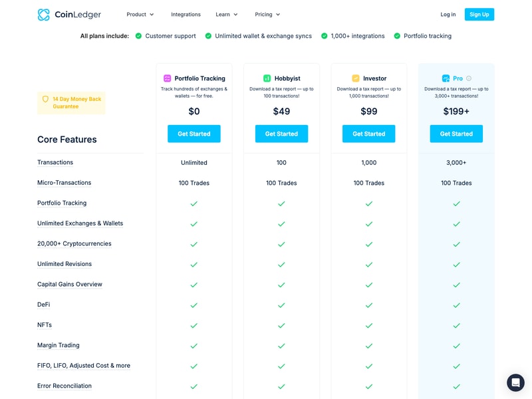The image size is (532, 399).
Task: Click the NFTs feature label
Action: coord(45,325)
